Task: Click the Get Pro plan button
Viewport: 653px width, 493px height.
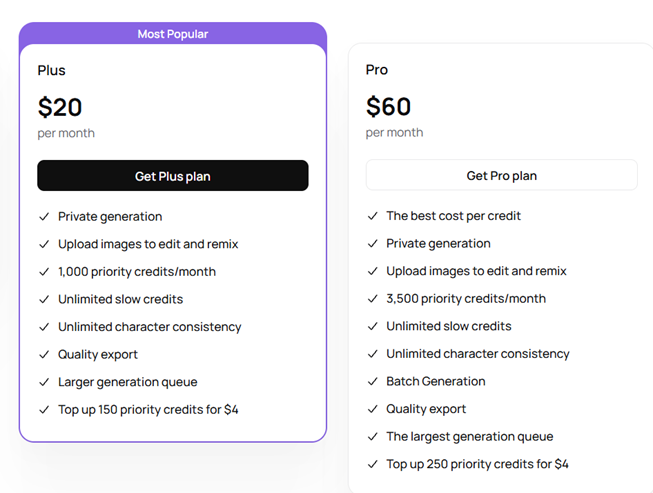Action: click(x=501, y=175)
